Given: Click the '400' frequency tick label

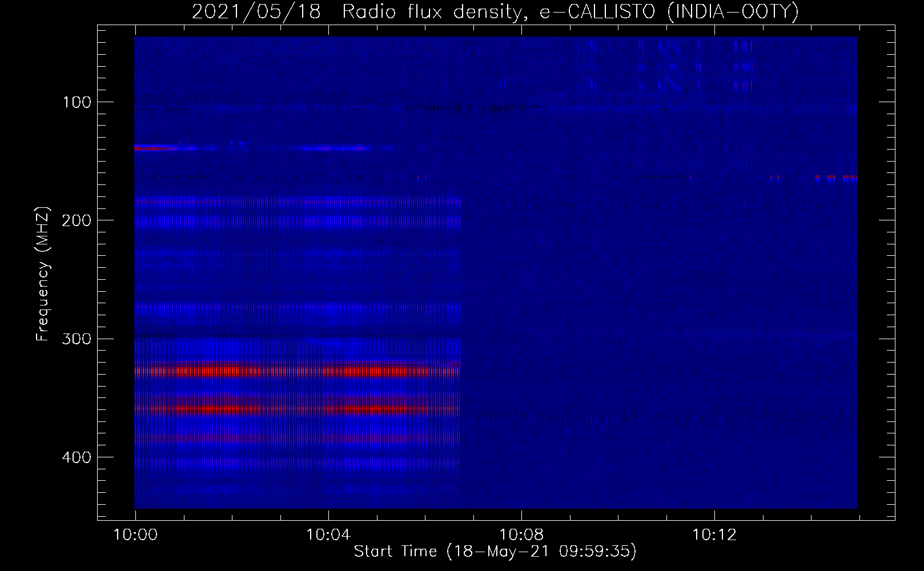Looking at the screenshot, I should (77, 457).
